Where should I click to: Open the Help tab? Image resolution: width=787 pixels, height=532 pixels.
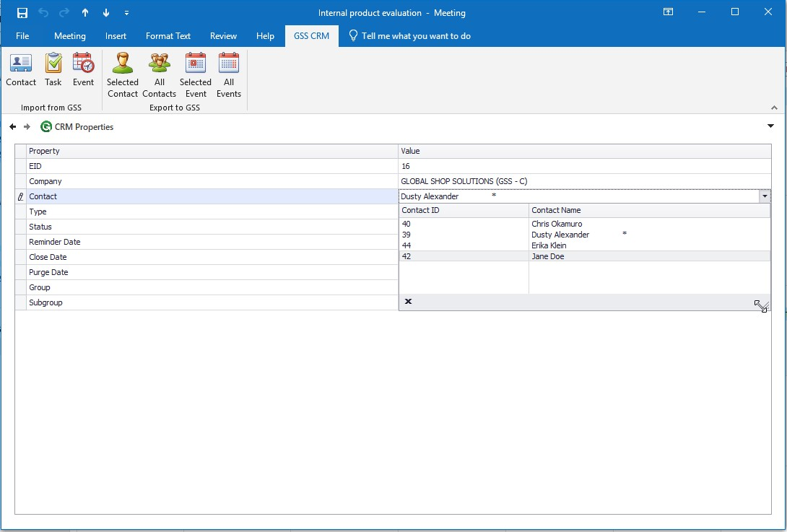pyautogui.click(x=265, y=36)
